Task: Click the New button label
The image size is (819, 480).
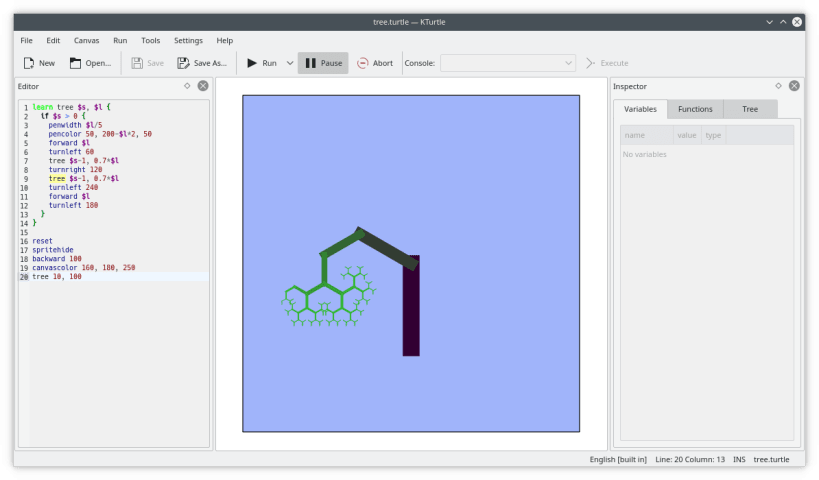Action: [x=47, y=63]
